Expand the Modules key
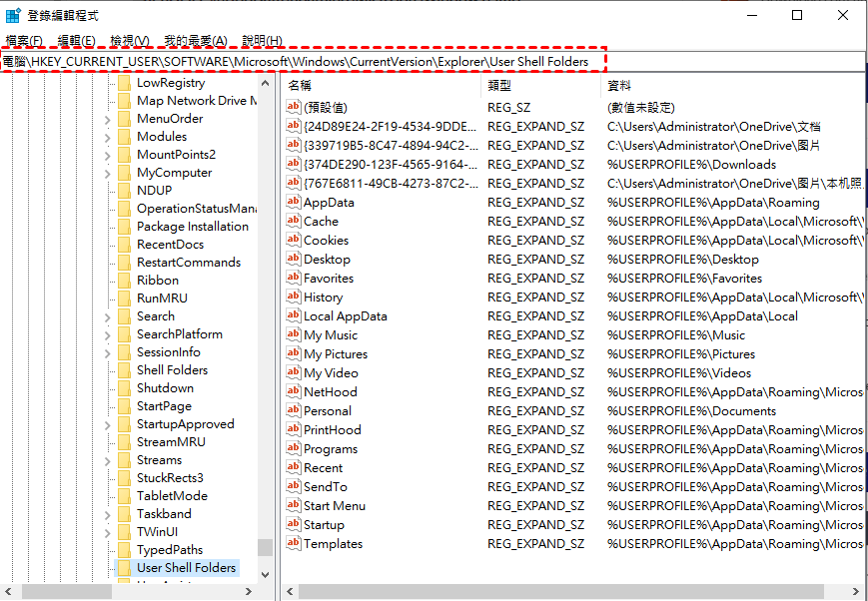 (x=108, y=137)
